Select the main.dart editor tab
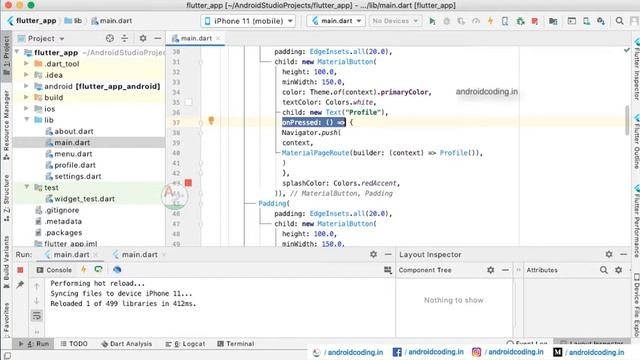The width and height of the screenshot is (640, 360). point(195,38)
